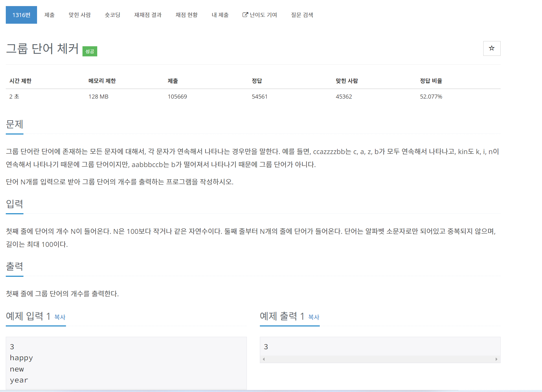Click the word new in example input

[17, 369]
